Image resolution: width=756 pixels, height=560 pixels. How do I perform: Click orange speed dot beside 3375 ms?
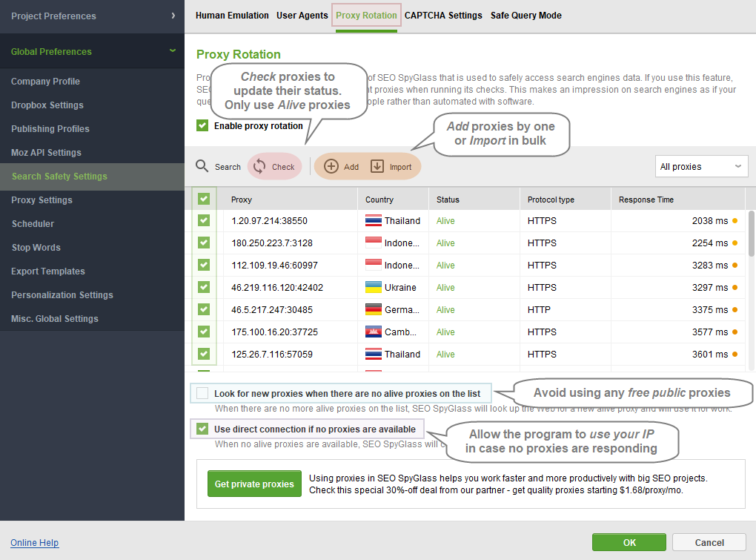click(735, 309)
